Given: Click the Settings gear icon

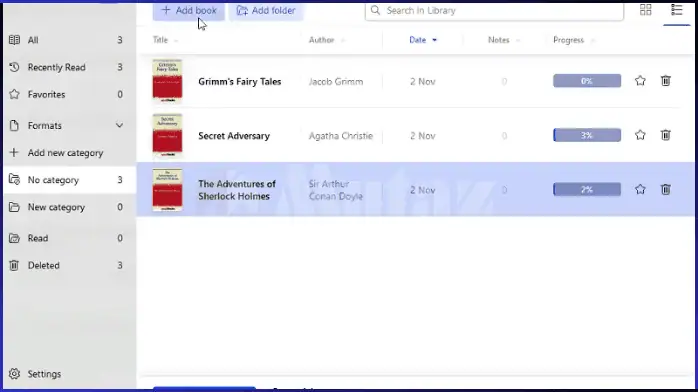Looking at the screenshot, I should 14,374.
